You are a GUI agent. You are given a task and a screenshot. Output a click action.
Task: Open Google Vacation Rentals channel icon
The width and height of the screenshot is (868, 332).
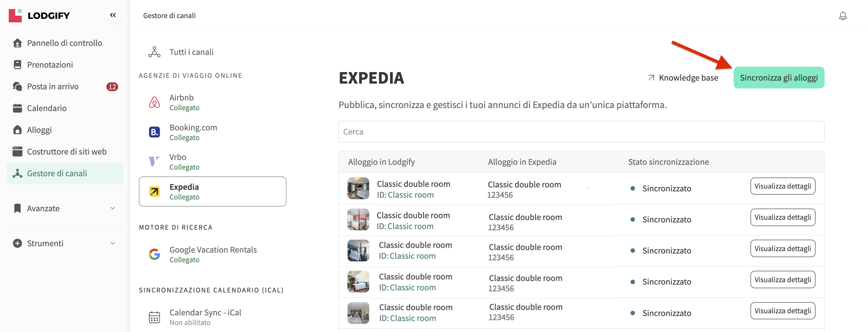[154, 254]
